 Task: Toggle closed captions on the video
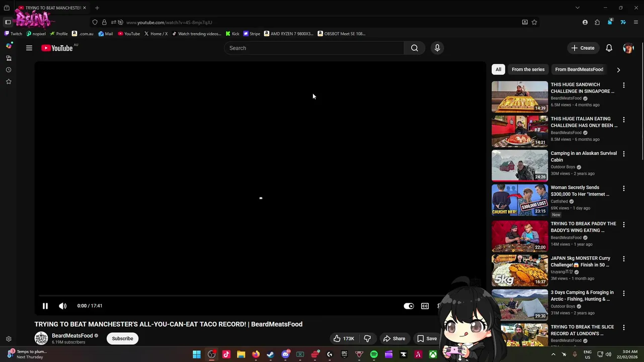tap(425, 306)
